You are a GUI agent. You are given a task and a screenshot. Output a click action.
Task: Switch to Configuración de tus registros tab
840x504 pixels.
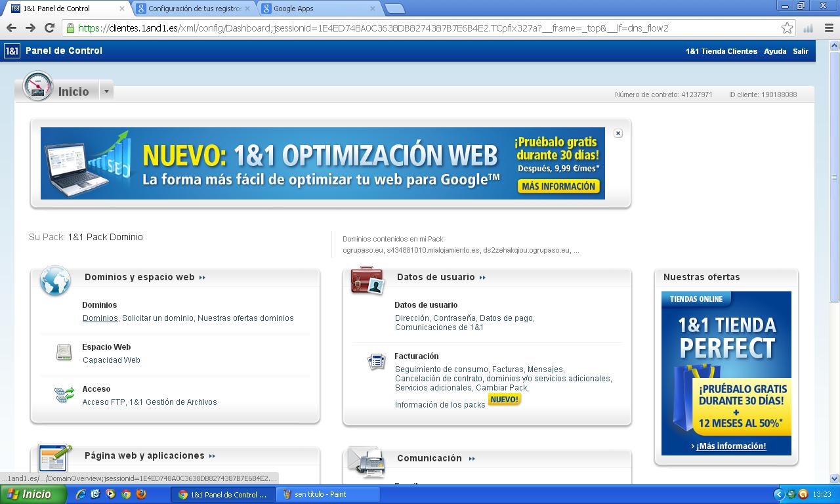pyautogui.click(x=194, y=9)
